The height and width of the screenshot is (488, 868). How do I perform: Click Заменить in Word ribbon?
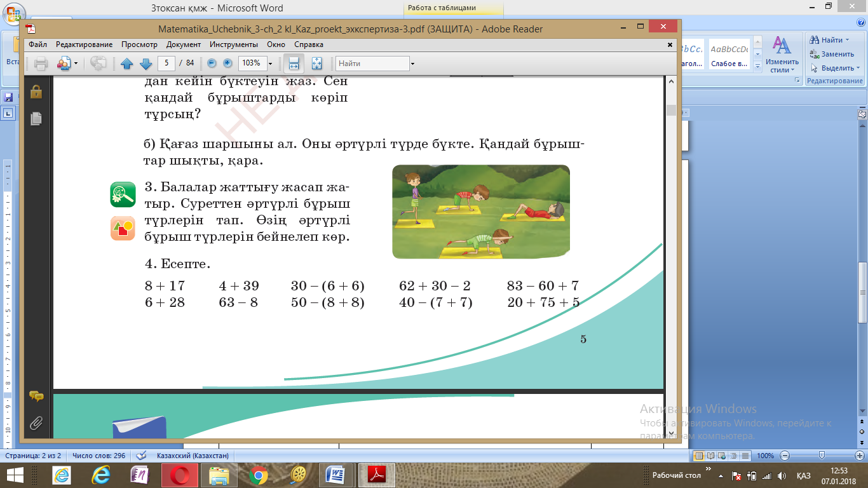832,54
